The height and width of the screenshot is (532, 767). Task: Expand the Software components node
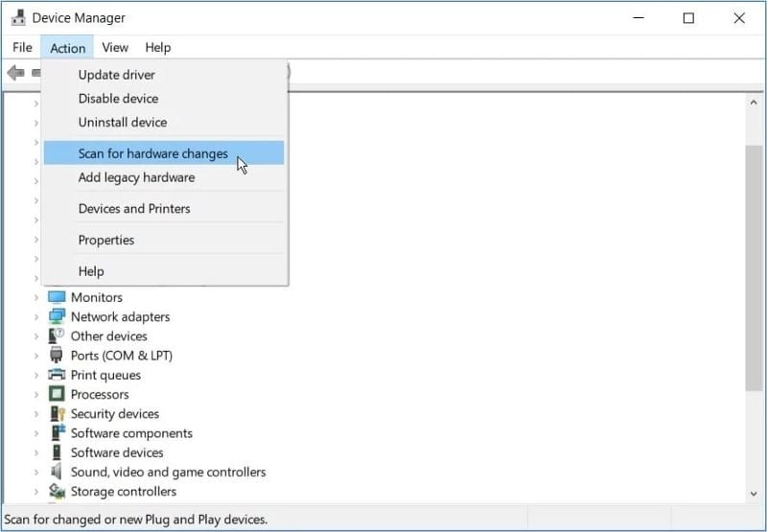(36, 433)
